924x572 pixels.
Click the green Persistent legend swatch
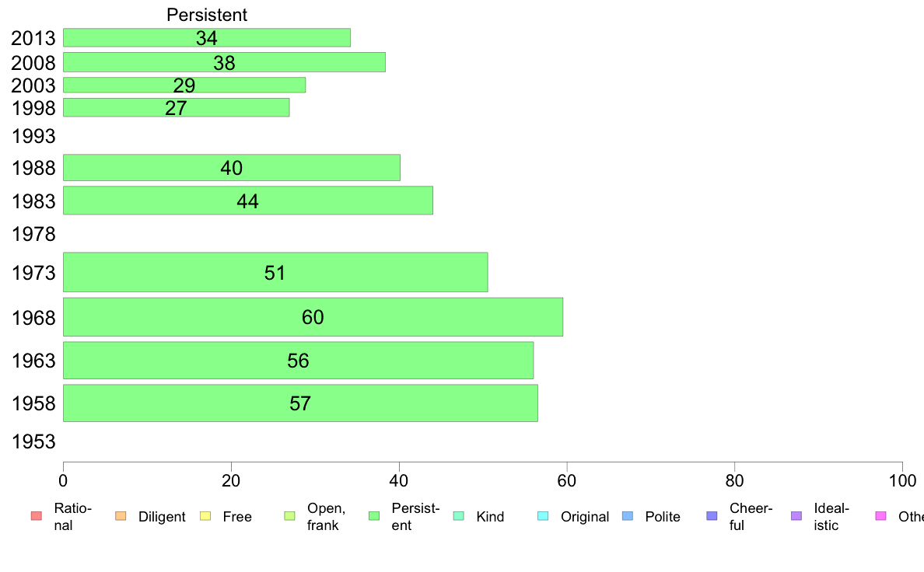click(374, 516)
